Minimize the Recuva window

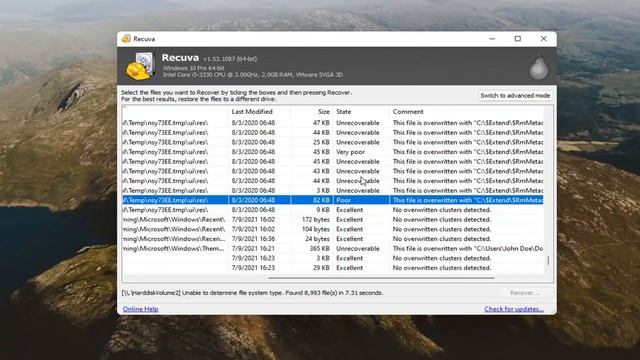[492, 39]
